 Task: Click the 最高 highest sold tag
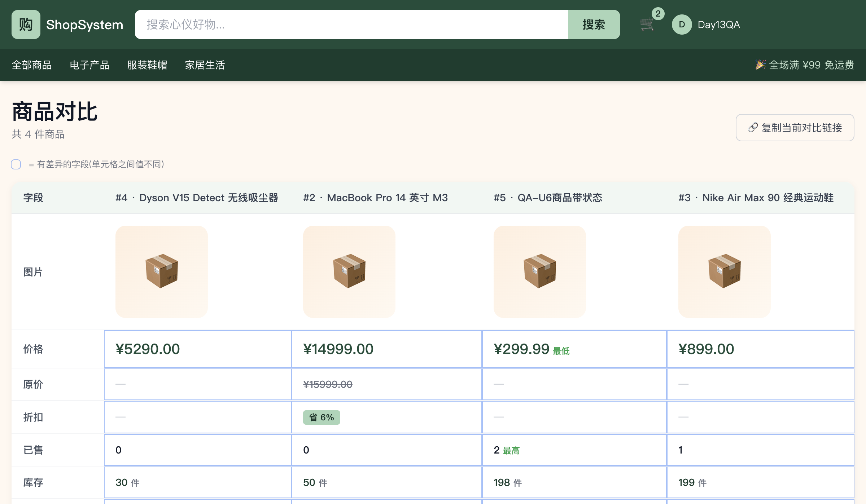click(x=511, y=451)
